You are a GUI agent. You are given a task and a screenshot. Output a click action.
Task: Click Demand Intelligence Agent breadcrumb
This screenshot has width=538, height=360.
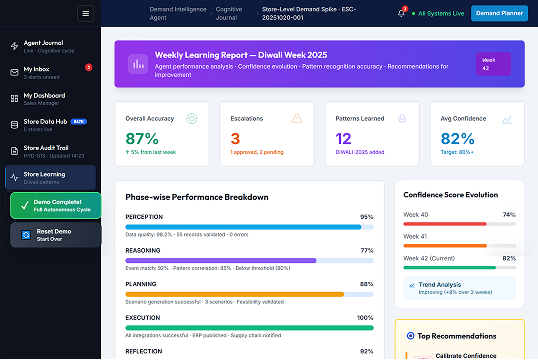click(178, 13)
